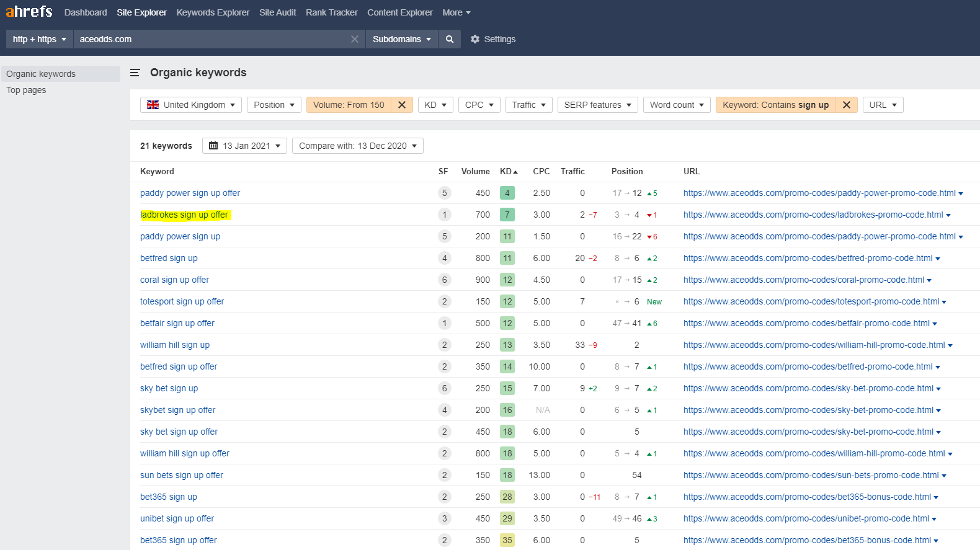Open Site Audit in top navigation
Image resolution: width=980 pixels, height=550 pixels.
click(x=277, y=12)
